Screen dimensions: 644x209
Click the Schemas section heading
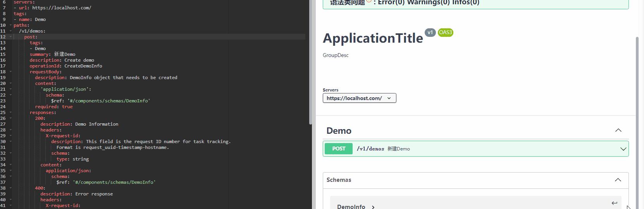(x=339, y=180)
